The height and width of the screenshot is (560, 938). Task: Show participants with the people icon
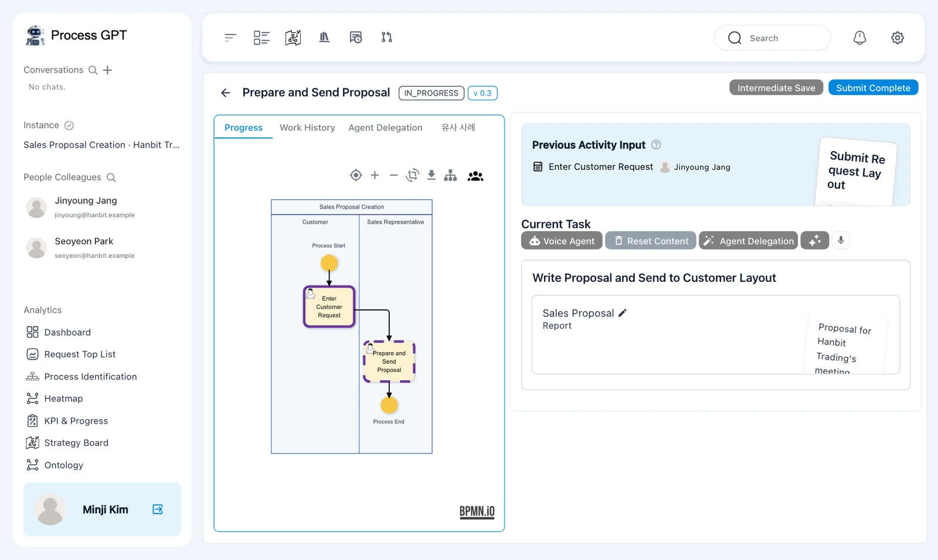point(475,176)
